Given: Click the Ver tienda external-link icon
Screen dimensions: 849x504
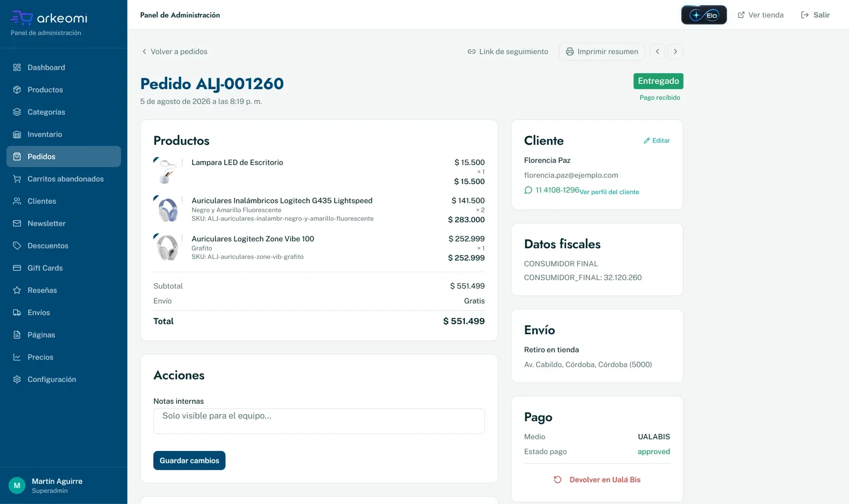Looking at the screenshot, I should [741, 15].
